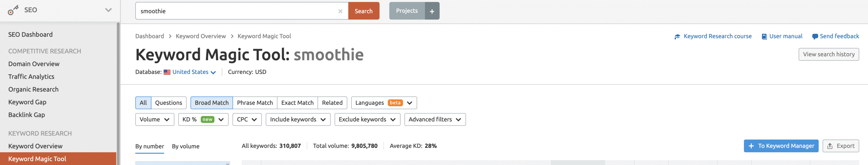Click the Keyword Magic Tool breadcrumb
Image resolution: width=868 pixels, height=165 pixels.
click(264, 36)
